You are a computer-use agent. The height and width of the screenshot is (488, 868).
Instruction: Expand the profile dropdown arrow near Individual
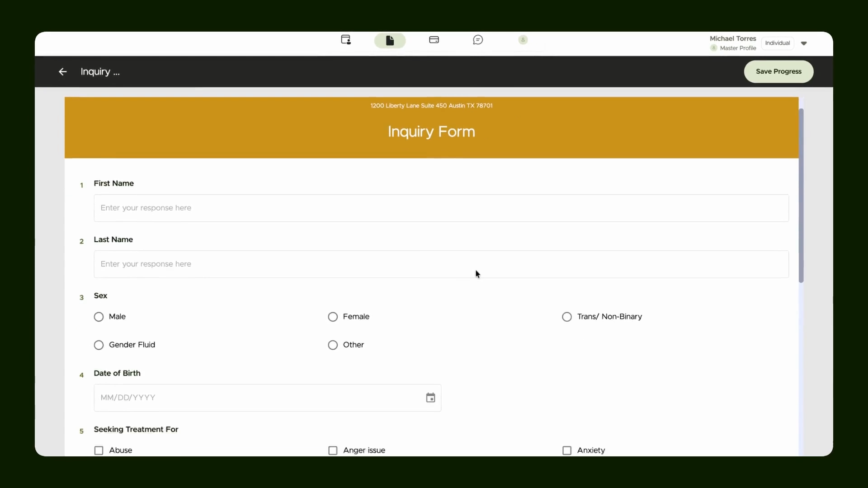tap(804, 43)
